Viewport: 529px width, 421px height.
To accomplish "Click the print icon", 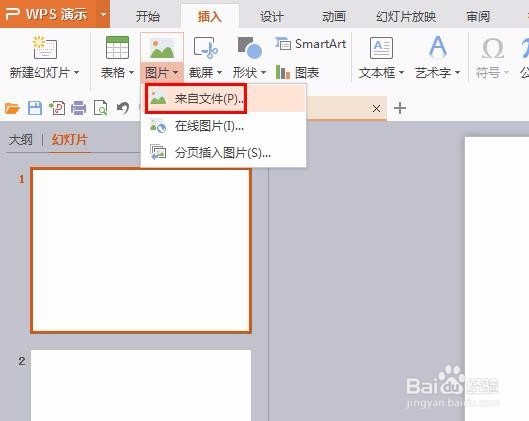I will tap(79, 108).
